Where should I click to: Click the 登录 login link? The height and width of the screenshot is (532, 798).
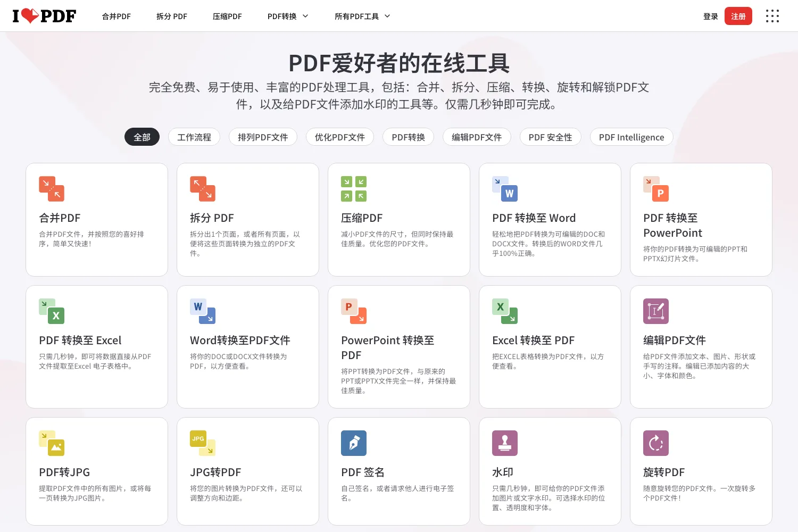pyautogui.click(x=711, y=16)
